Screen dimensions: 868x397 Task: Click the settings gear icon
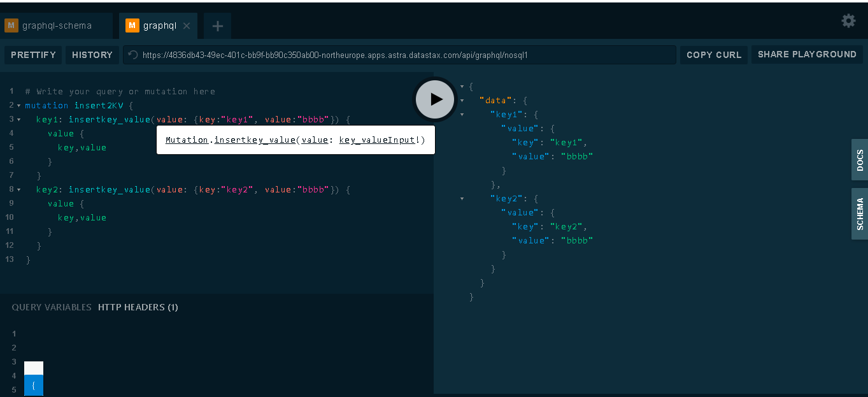tap(848, 20)
